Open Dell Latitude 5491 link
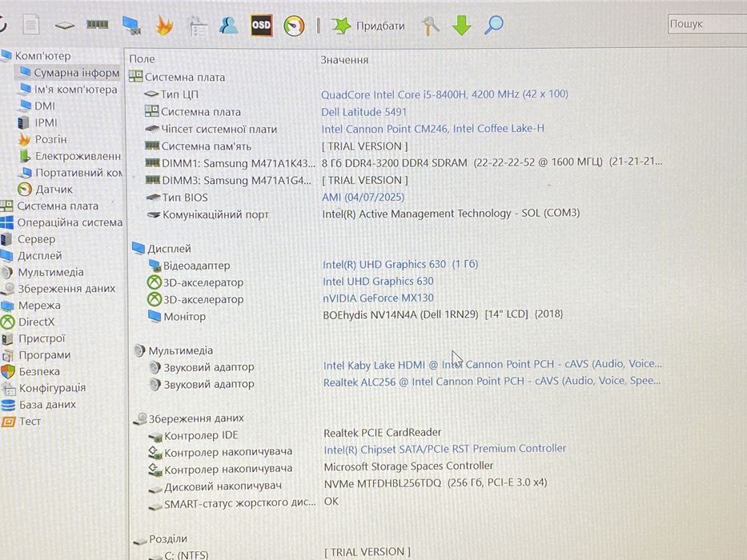The height and width of the screenshot is (560, 747). click(x=364, y=112)
